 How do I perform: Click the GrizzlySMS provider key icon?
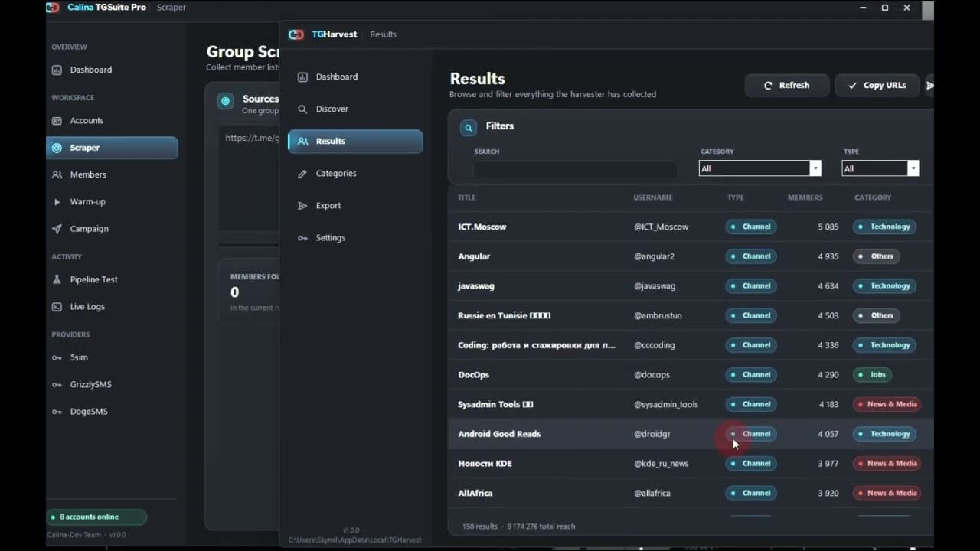(57, 385)
